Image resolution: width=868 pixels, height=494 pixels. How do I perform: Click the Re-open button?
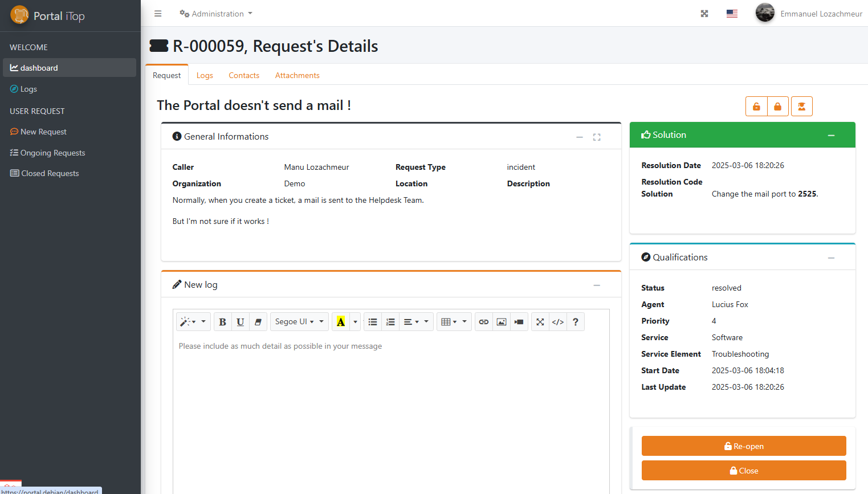[743, 446]
